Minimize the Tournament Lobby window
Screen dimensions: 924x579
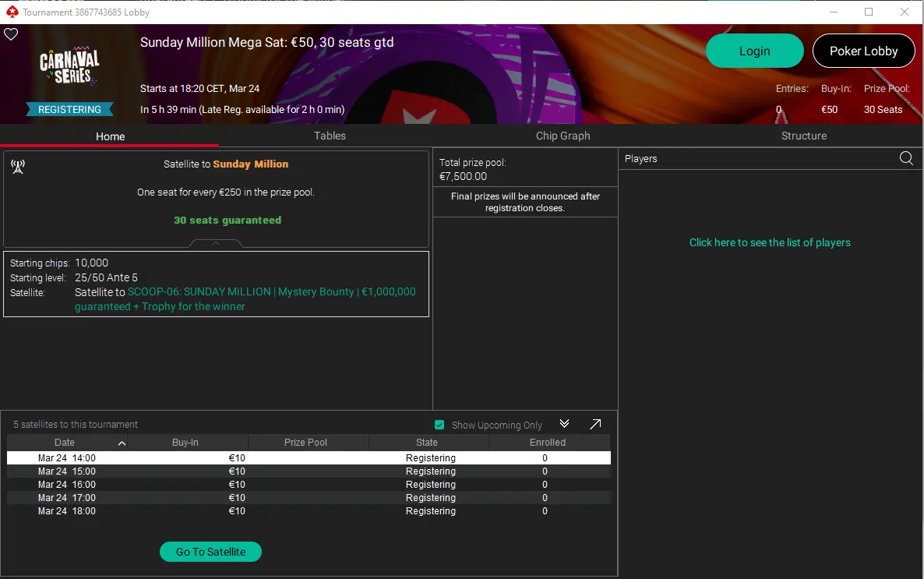(x=834, y=12)
